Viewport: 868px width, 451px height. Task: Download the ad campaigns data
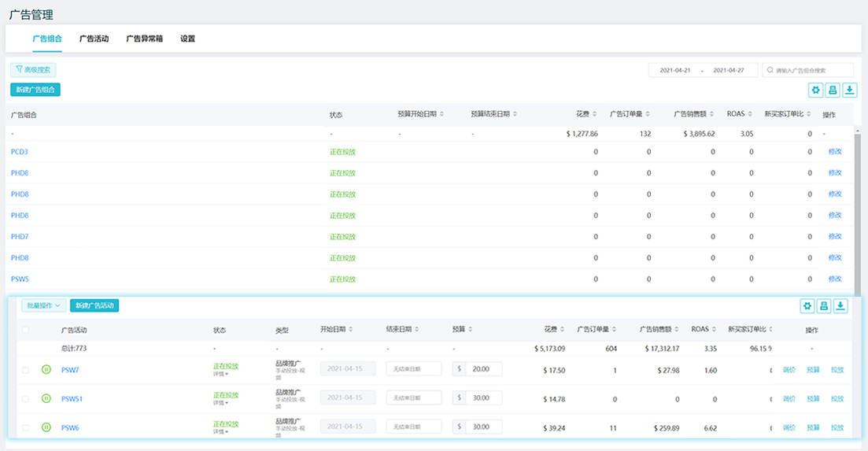(x=840, y=306)
